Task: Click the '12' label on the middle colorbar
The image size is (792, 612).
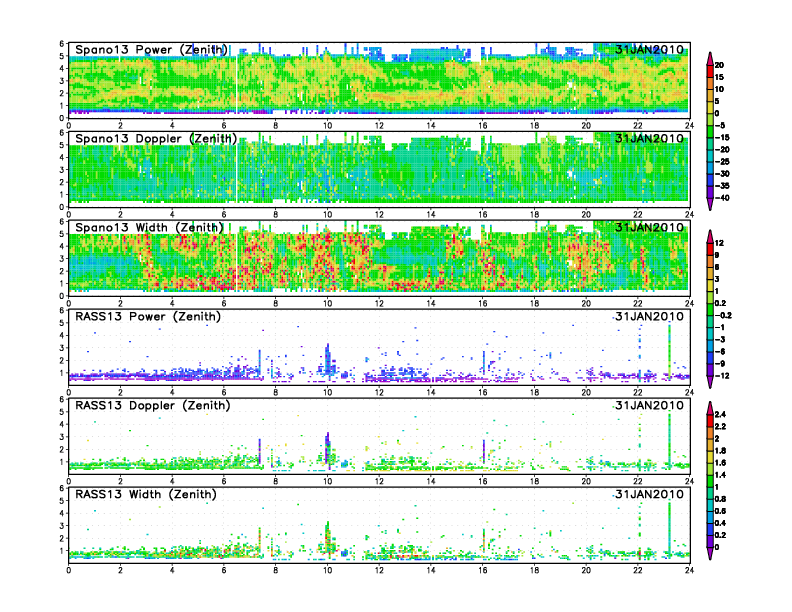Action: point(719,243)
